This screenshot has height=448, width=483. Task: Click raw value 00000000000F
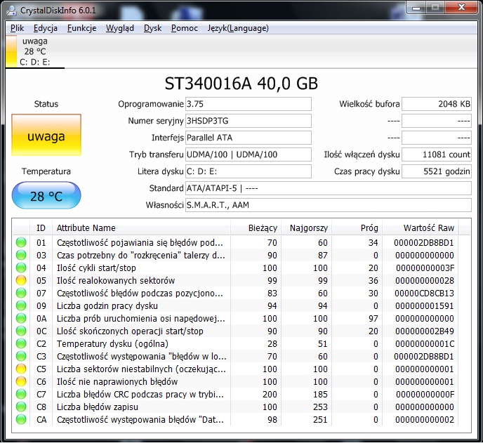coord(425,394)
